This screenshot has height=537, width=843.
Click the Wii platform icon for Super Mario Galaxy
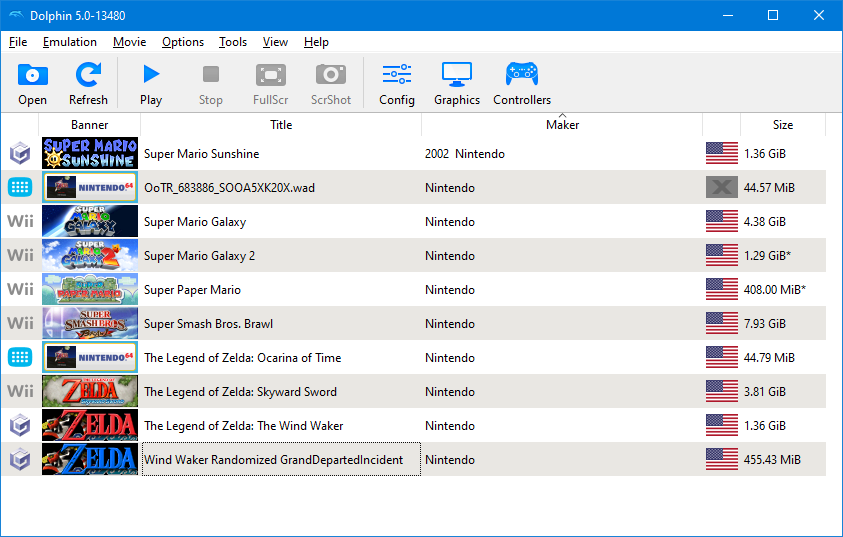(20, 222)
